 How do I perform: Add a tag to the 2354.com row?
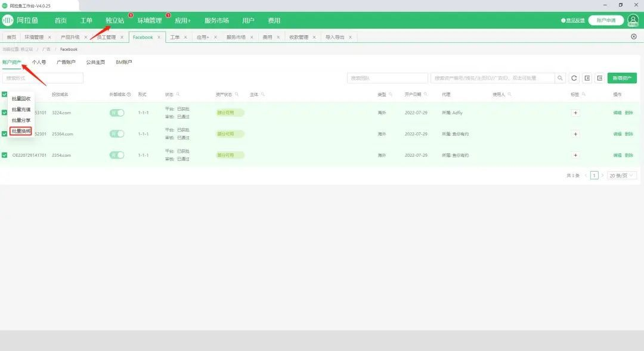(x=575, y=155)
